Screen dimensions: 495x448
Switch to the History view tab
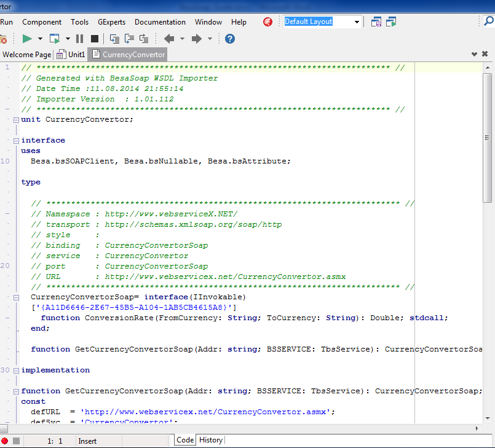pos(210,440)
